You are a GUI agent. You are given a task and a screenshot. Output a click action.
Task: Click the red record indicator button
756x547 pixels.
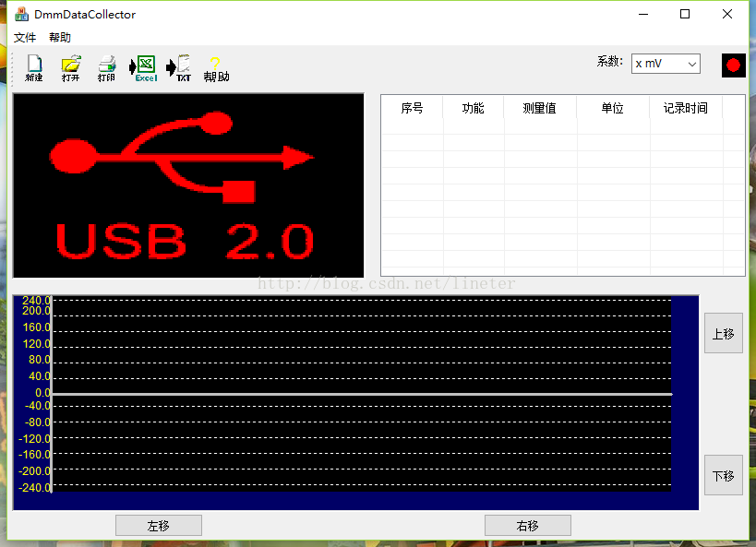(733, 65)
